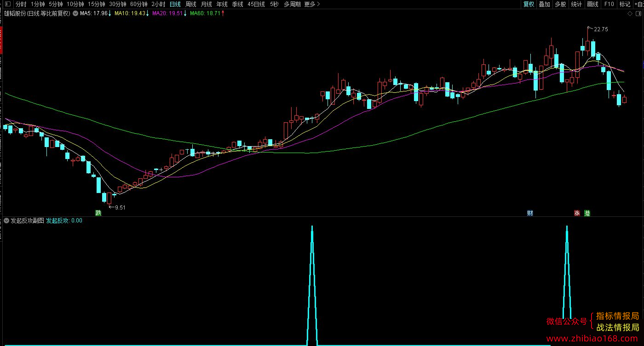Open the 多股 multi-stock view
The image size is (644, 346).
pos(560,4)
